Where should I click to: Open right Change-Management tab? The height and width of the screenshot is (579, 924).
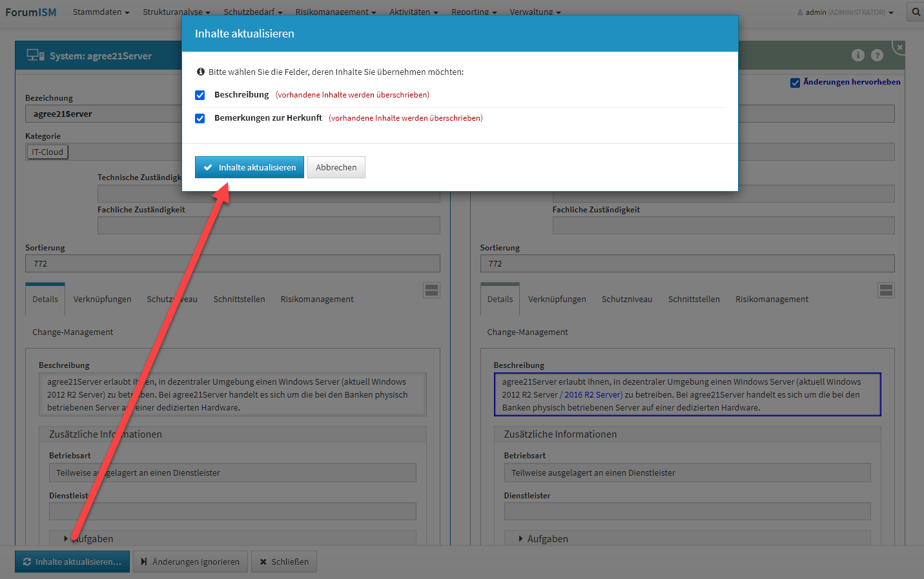(528, 332)
